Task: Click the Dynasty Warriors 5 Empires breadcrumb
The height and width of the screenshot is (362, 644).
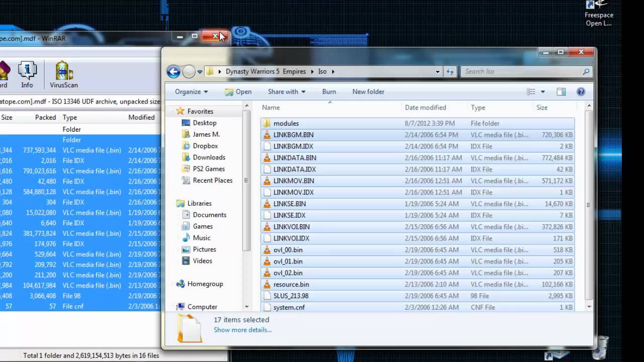Action: [x=266, y=71]
